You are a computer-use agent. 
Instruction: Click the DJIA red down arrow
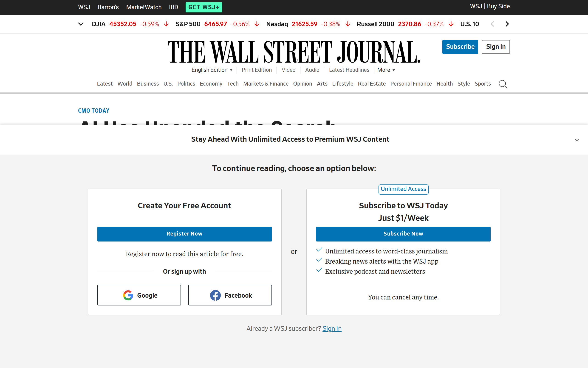click(x=166, y=24)
